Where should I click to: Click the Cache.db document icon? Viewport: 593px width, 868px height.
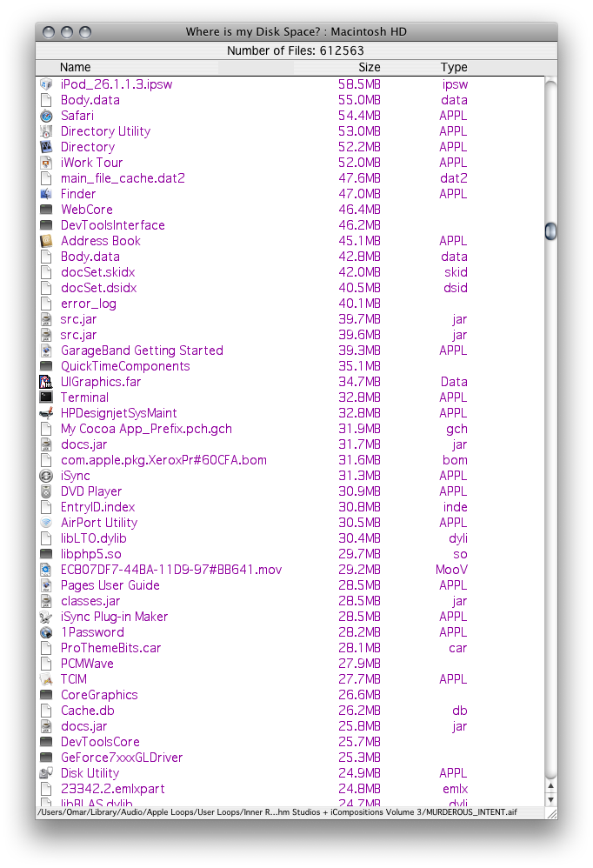point(46,711)
